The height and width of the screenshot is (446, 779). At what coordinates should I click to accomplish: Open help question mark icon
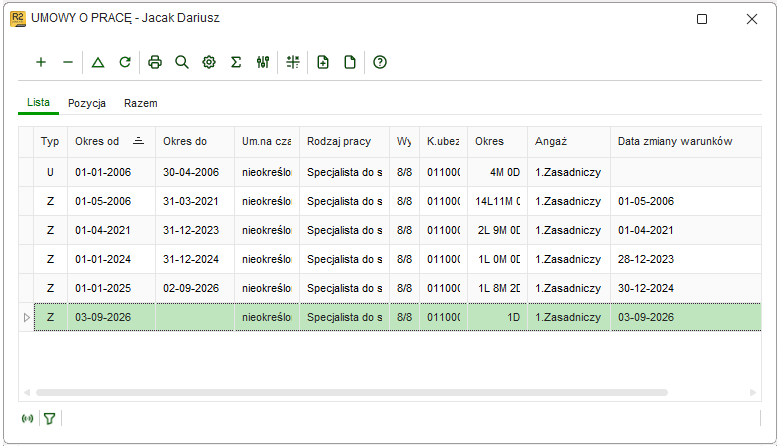click(x=380, y=62)
